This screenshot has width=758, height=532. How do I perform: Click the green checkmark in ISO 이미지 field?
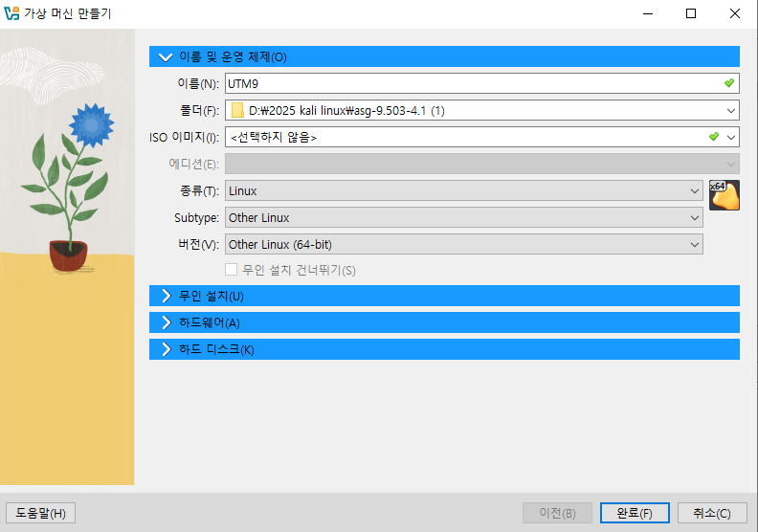pos(714,137)
